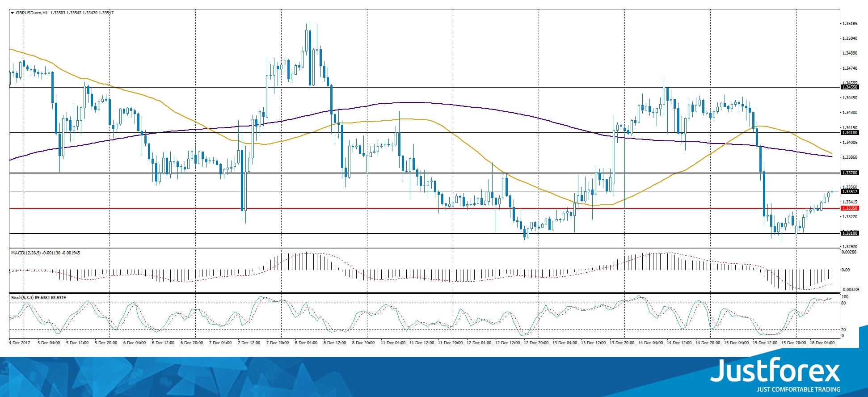Click the 1.34005 price axis label
The width and height of the screenshot is (868, 397).
click(x=850, y=143)
